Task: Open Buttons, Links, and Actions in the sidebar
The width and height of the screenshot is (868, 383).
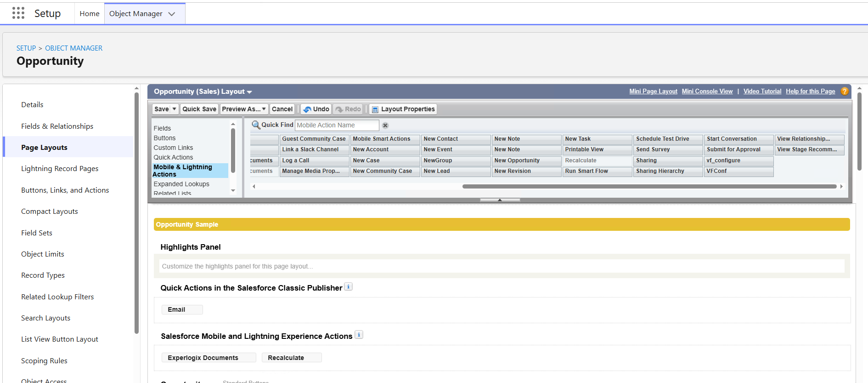Action: 65,190
